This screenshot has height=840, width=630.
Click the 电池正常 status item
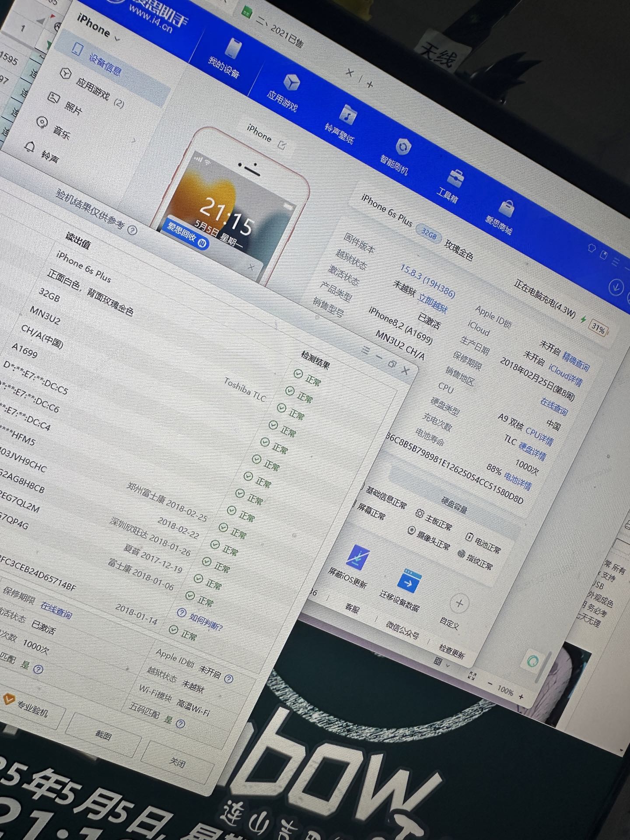pyautogui.click(x=483, y=542)
